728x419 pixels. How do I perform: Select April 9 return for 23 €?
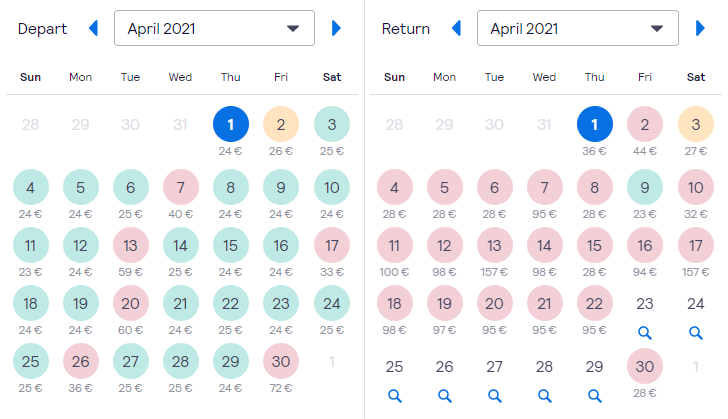click(644, 187)
